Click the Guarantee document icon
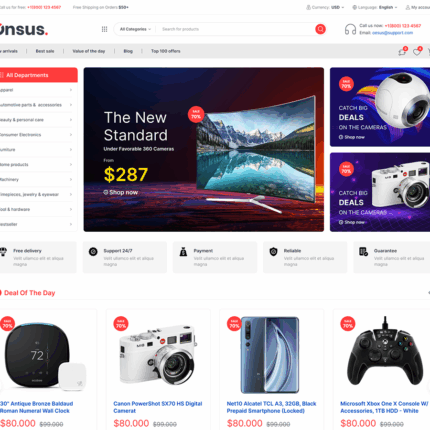 tap(363, 252)
